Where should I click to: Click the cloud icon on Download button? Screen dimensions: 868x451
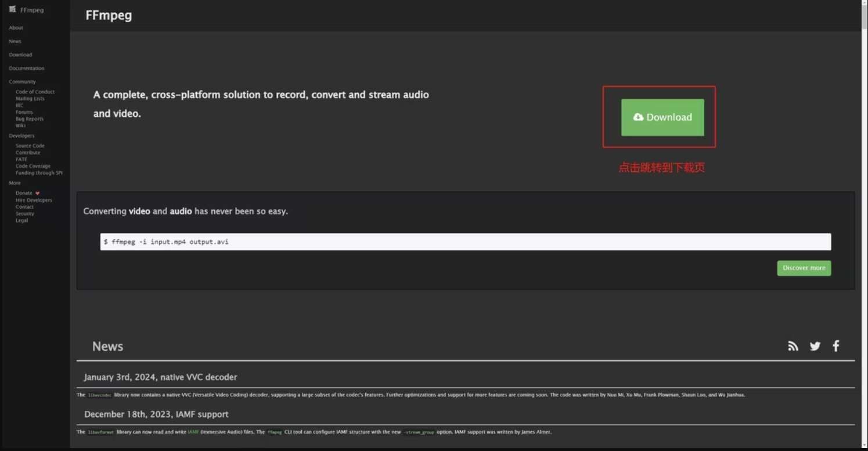coord(638,117)
